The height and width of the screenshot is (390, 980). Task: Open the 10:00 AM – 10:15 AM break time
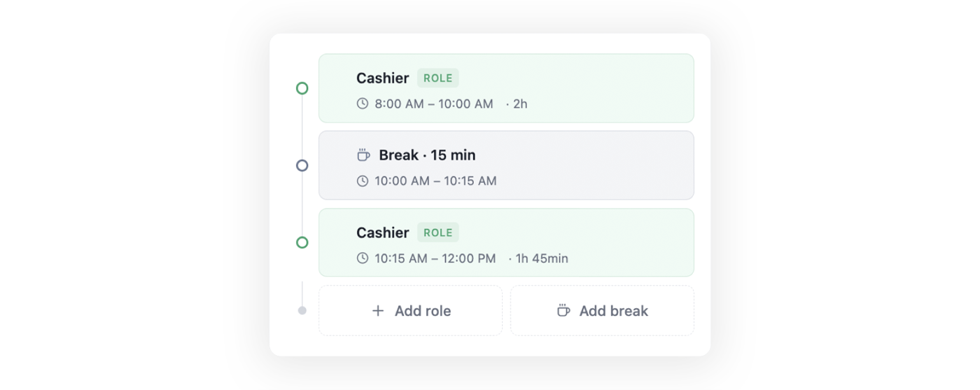point(435,181)
